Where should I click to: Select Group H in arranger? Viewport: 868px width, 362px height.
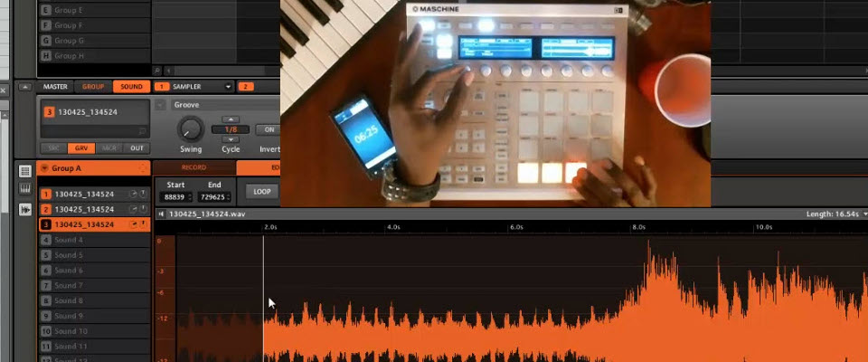click(x=94, y=56)
